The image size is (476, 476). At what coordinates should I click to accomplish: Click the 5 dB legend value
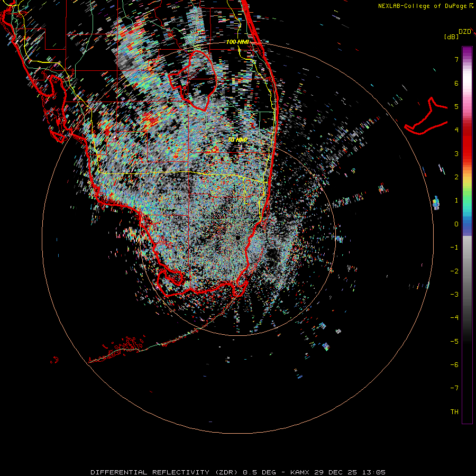click(x=456, y=106)
